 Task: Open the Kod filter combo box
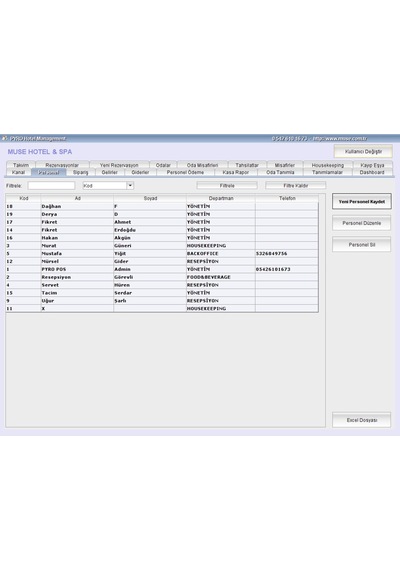point(108,185)
